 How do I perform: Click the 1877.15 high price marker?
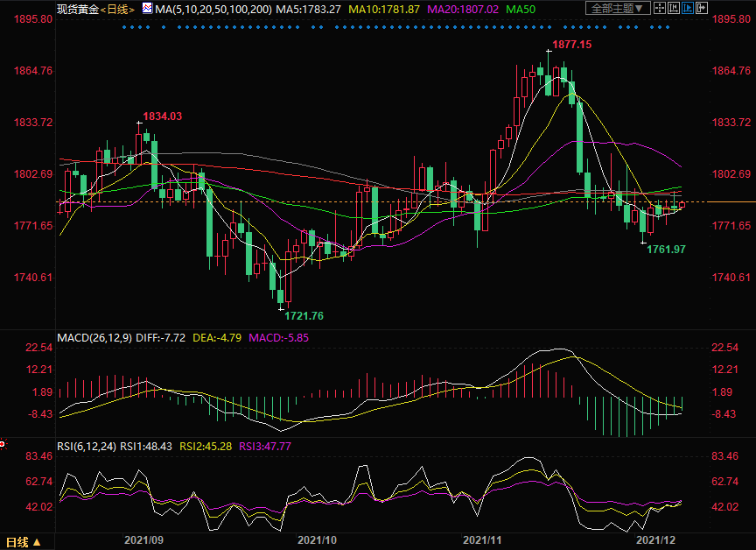click(x=570, y=44)
